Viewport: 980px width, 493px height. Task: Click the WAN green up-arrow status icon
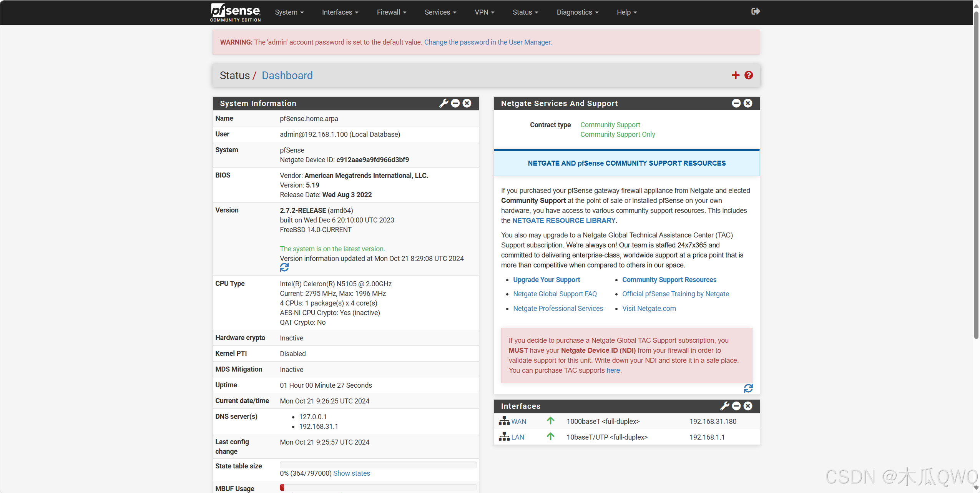[551, 421]
